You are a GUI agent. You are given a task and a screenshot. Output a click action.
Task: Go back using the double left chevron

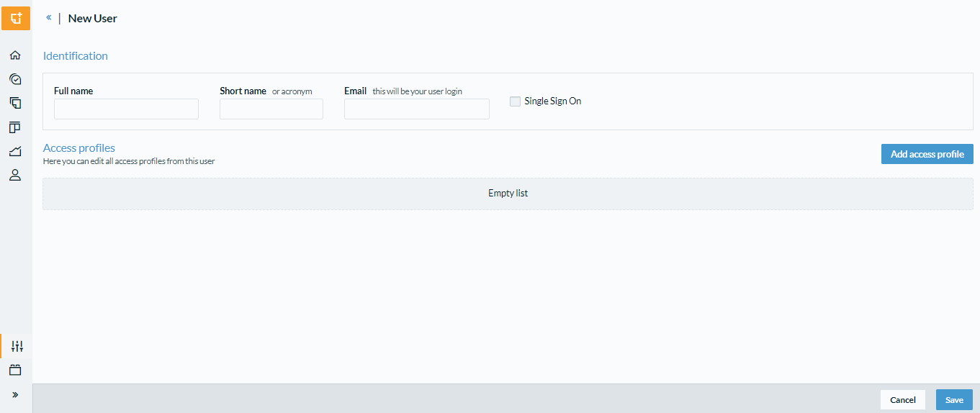pyautogui.click(x=48, y=17)
